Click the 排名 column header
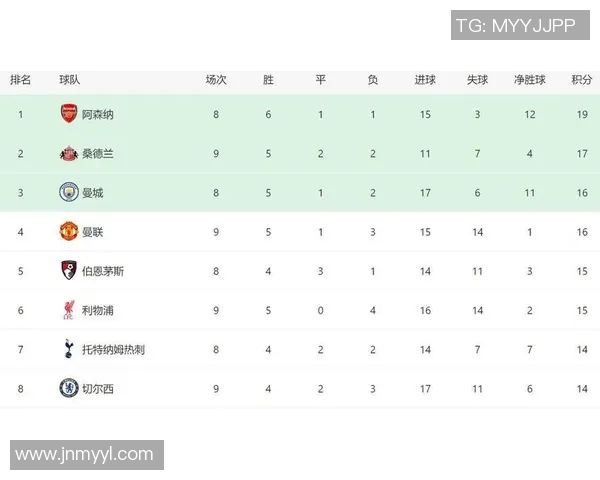 20,80
